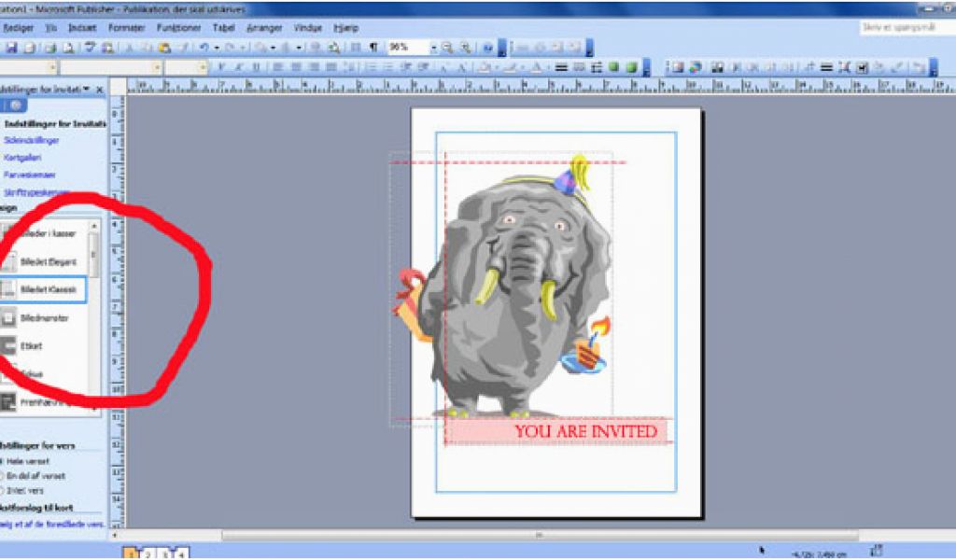Go to page 4 in page navigator

click(x=182, y=553)
